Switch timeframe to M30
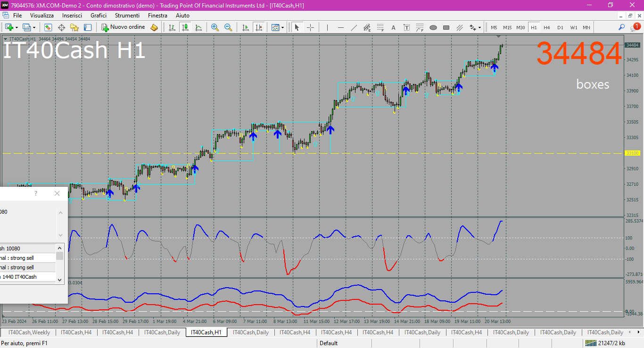644x348 pixels. [520, 27]
